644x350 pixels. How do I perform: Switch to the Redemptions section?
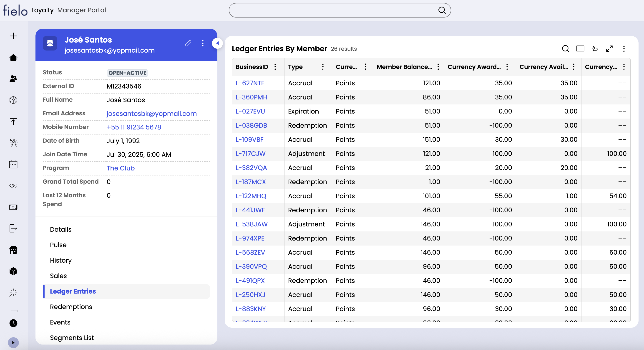click(x=71, y=307)
